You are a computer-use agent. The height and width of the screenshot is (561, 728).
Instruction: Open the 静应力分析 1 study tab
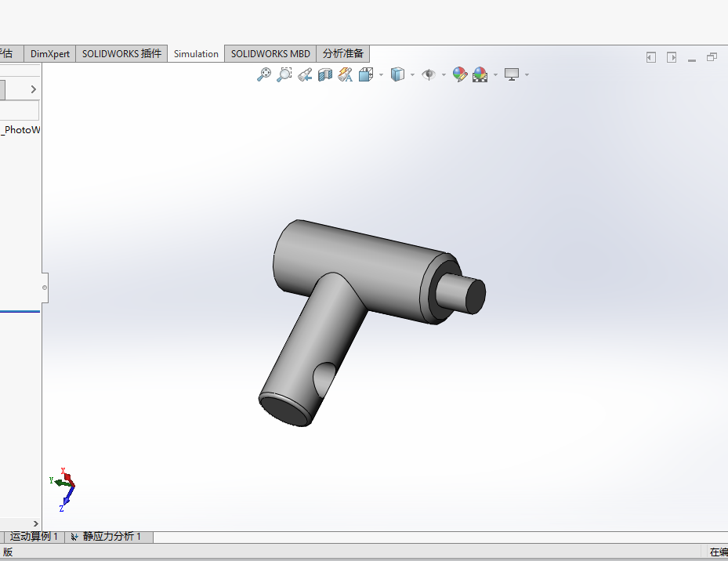(109, 537)
